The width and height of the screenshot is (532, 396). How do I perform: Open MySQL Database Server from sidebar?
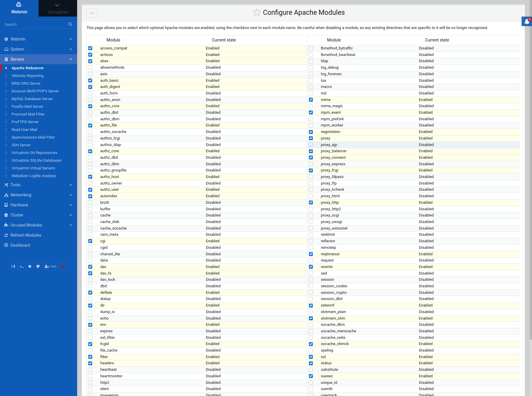pos(32,99)
